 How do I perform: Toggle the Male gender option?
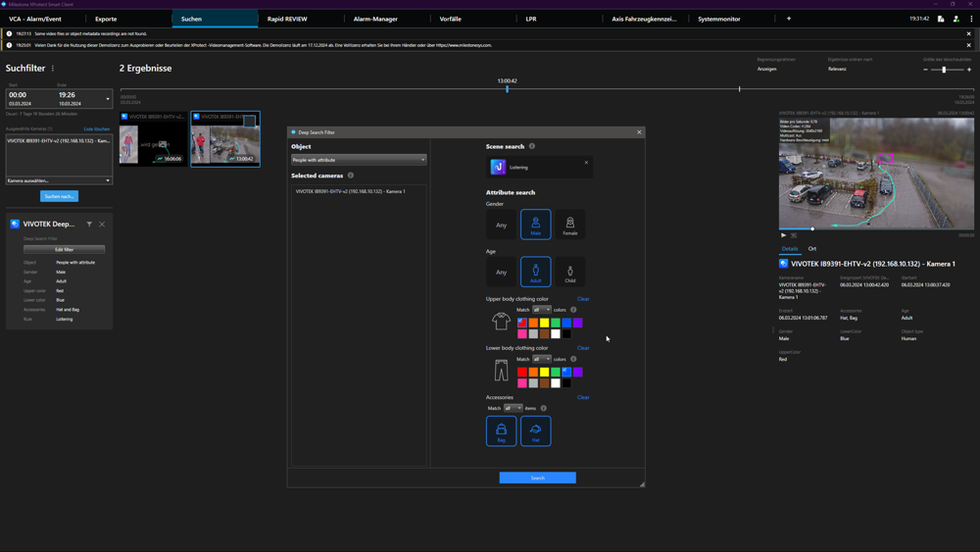pos(535,225)
